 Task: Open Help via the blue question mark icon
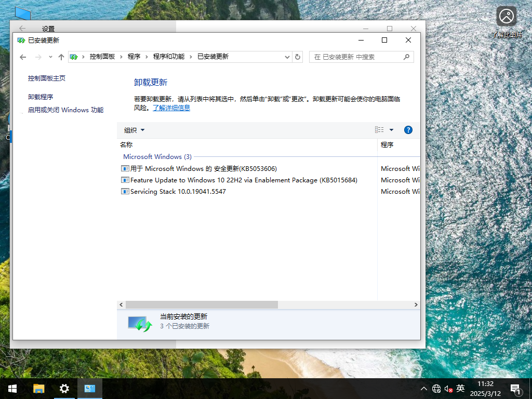(408, 130)
